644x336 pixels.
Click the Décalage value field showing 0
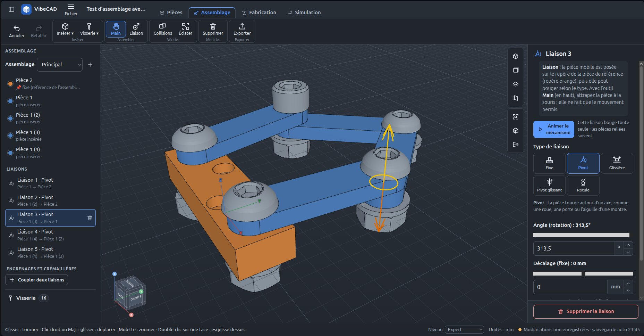570,287
